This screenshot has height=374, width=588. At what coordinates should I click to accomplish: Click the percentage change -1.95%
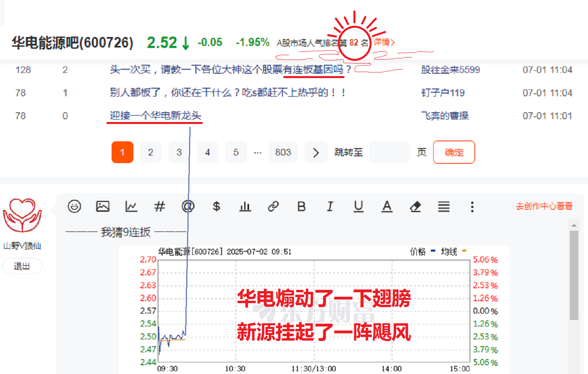(x=252, y=42)
